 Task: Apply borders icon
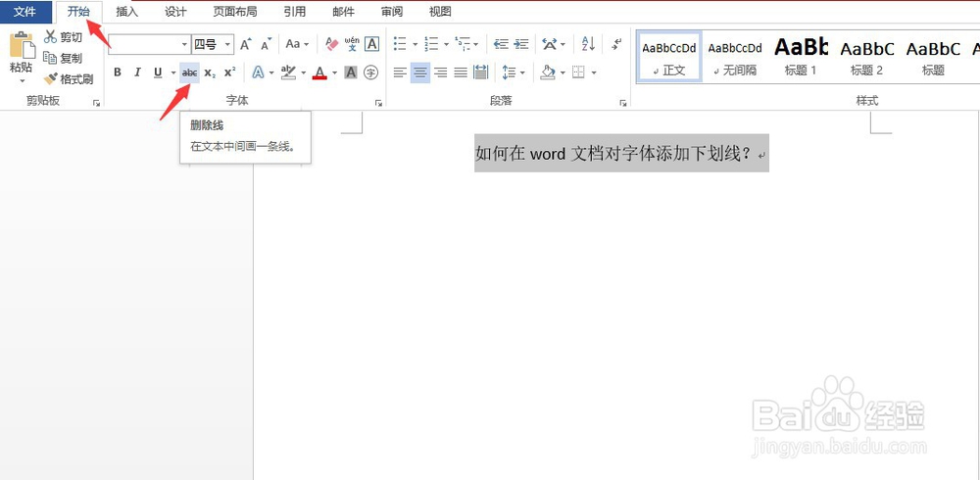(578, 72)
